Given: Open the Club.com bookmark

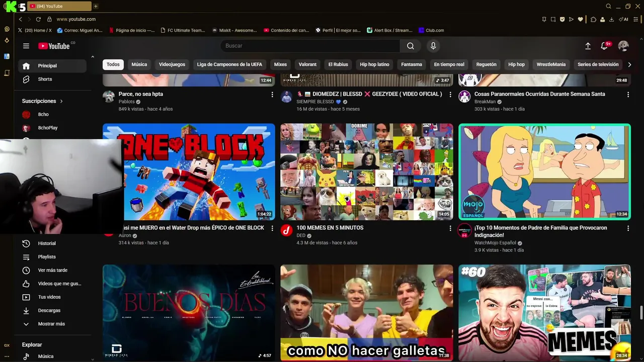Looking at the screenshot, I should coord(431,30).
